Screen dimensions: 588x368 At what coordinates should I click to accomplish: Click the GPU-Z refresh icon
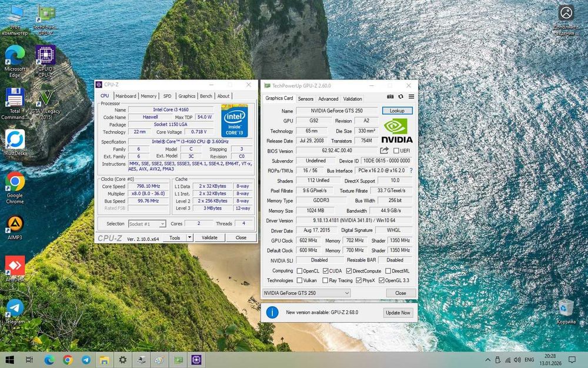[x=401, y=97]
